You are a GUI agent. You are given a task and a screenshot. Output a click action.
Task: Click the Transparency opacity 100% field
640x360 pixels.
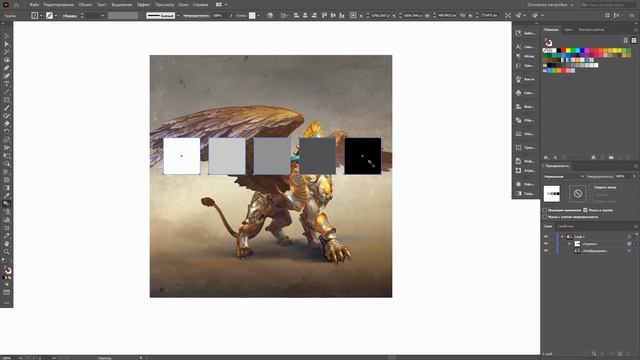click(622, 176)
